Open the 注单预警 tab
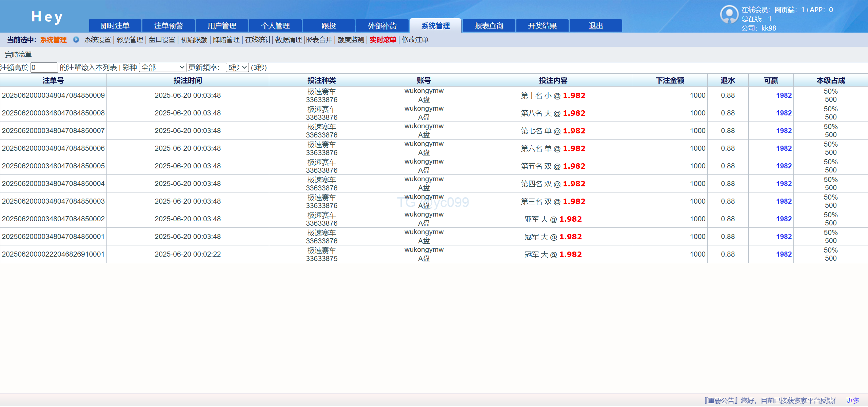The height and width of the screenshot is (407, 868). pyautogui.click(x=169, y=26)
